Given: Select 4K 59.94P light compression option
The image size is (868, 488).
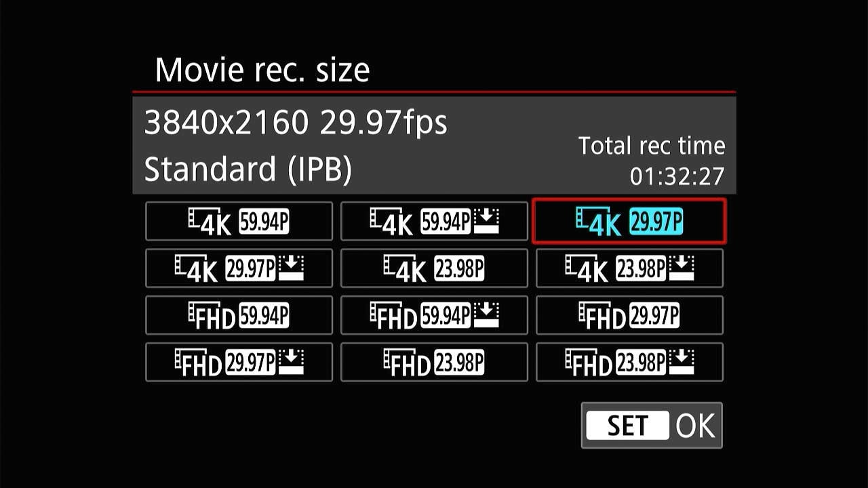Looking at the screenshot, I should pyautogui.click(x=434, y=221).
